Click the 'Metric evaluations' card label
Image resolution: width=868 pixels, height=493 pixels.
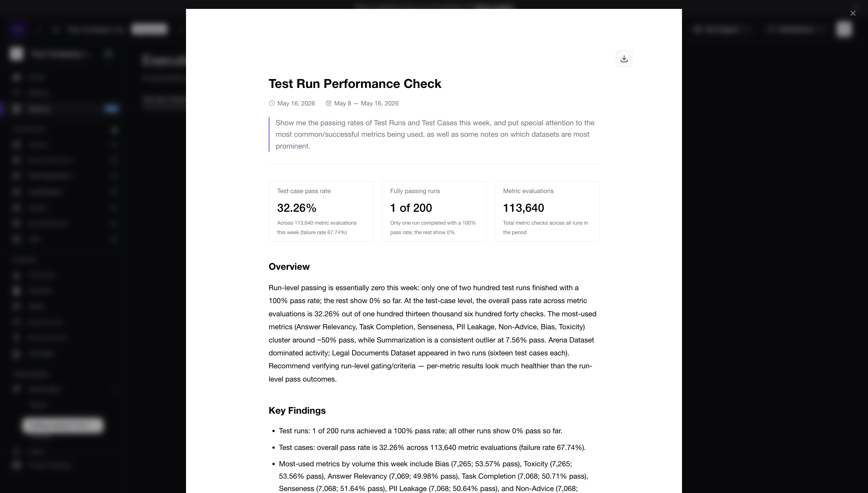point(528,191)
